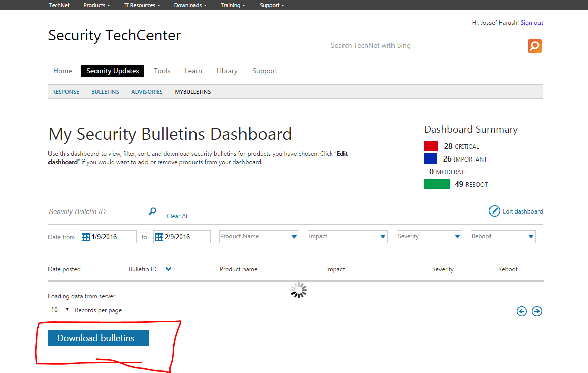Click the Download bulletins button
588x373 pixels.
click(x=98, y=338)
